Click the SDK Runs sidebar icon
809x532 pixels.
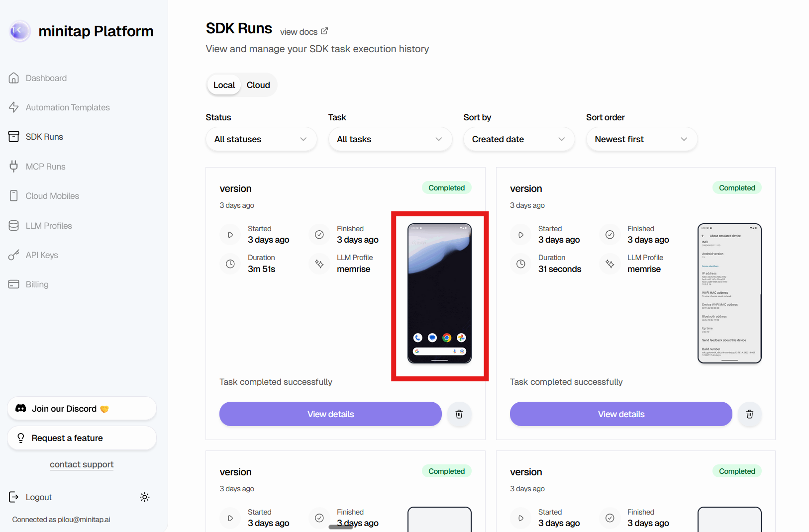point(13,136)
